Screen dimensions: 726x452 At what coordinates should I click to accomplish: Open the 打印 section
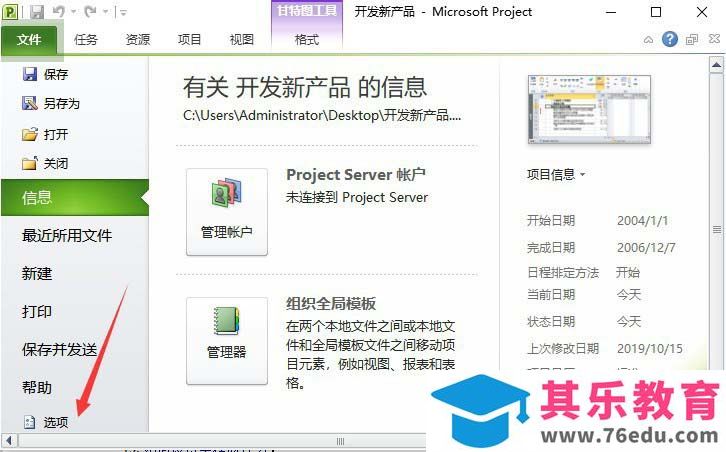pos(37,311)
